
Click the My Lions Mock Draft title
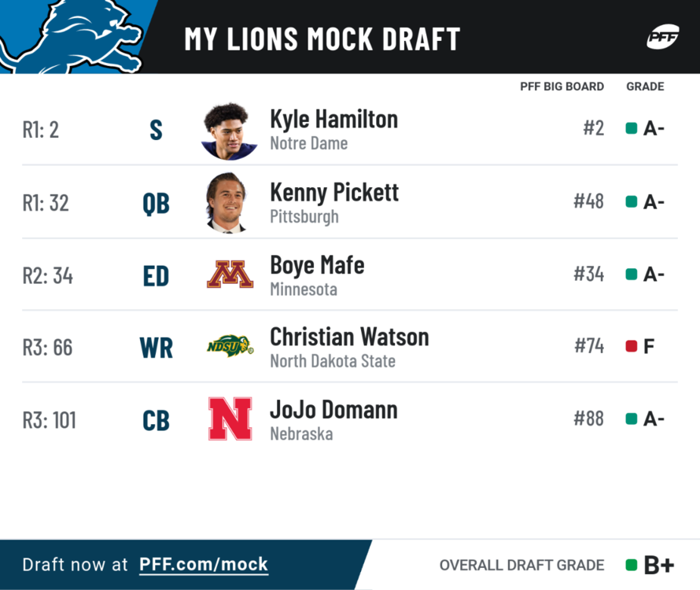click(322, 39)
